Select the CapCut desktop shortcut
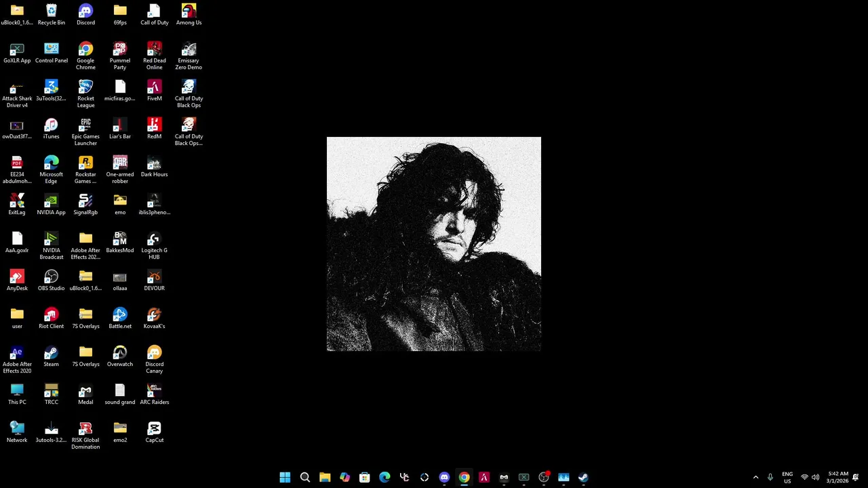868x488 pixels. click(155, 432)
